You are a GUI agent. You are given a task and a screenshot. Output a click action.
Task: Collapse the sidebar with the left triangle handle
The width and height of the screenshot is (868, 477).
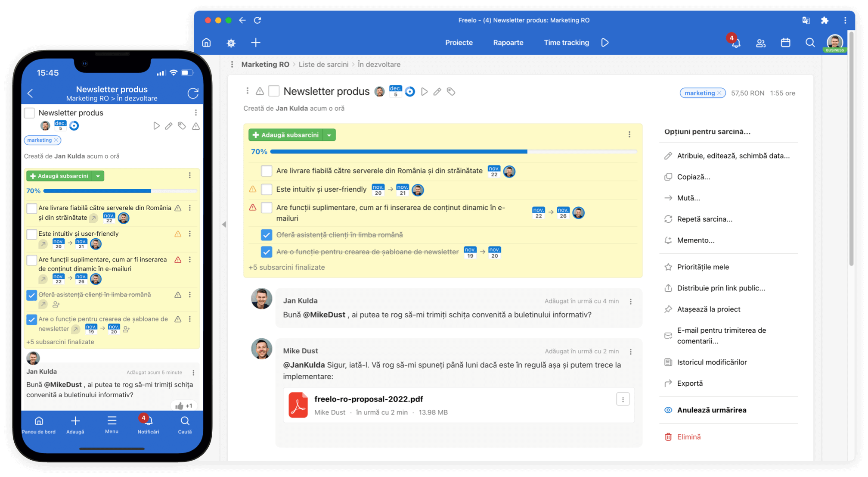point(224,224)
